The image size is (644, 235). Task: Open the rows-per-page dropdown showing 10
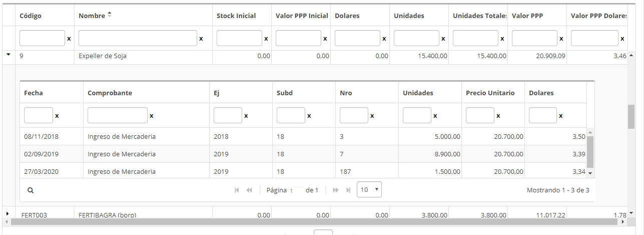(369, 190)
